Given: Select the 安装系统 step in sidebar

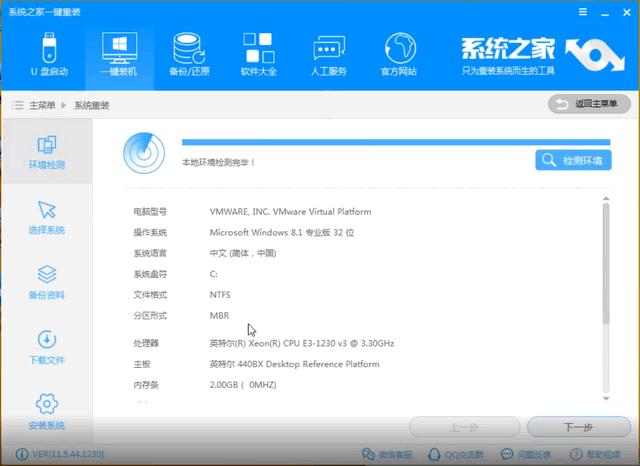Looking at the screenshot, I should click(x=47, y=412).
